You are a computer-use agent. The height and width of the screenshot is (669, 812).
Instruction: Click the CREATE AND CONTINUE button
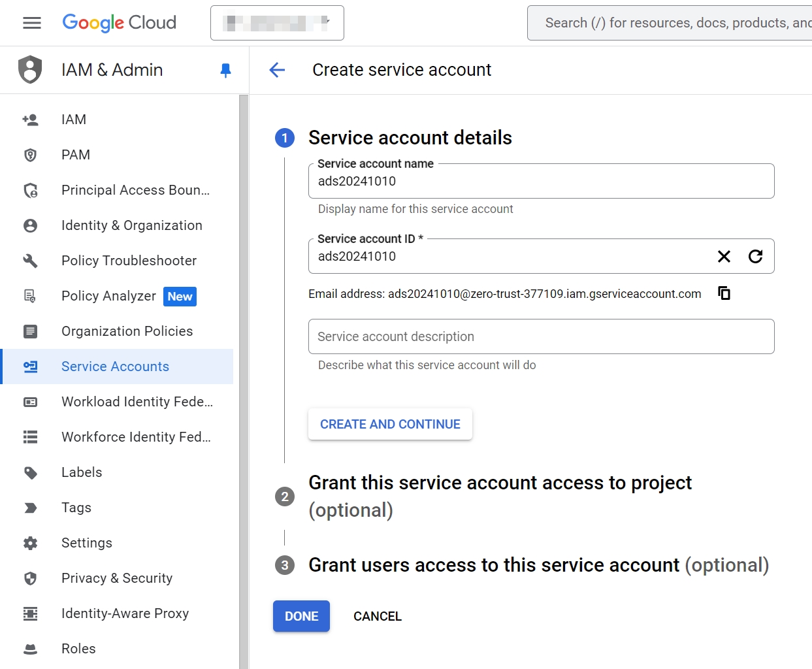[390, 424]
